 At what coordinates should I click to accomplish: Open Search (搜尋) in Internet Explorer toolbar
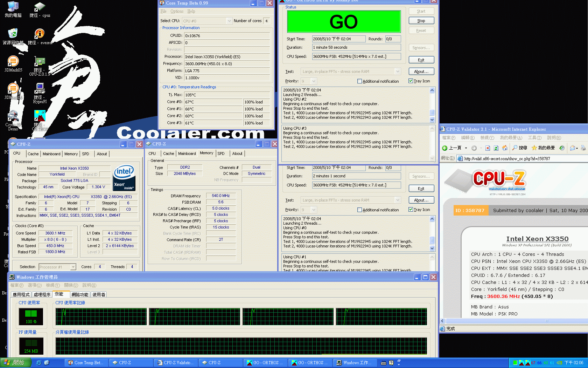click(519, 148)
